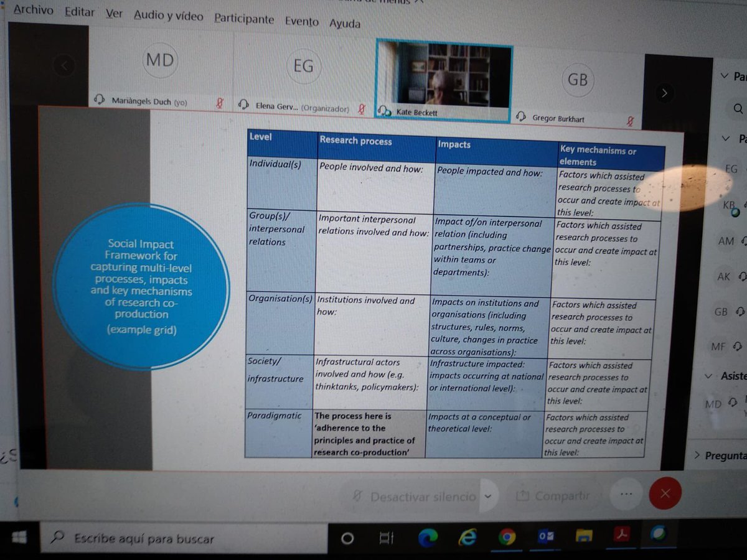The image size is (747, 560).
Task: Select KB in the participants list
Action: click(730, 206)
